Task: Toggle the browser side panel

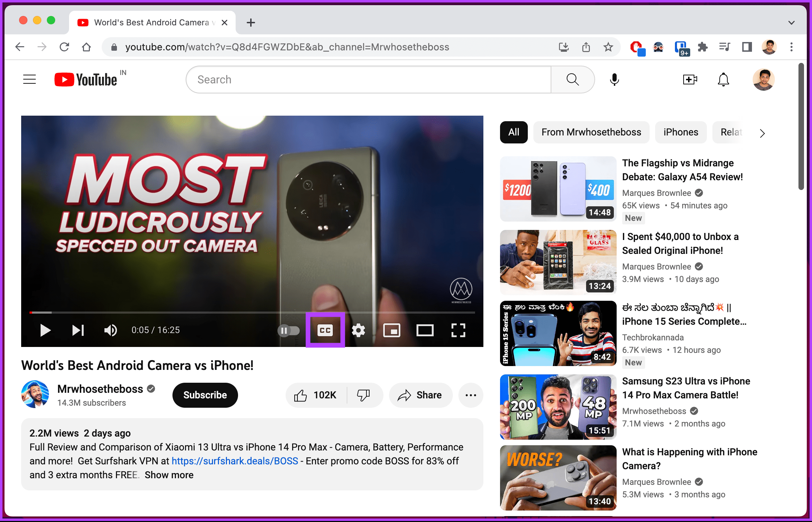Action: (747, 47)
